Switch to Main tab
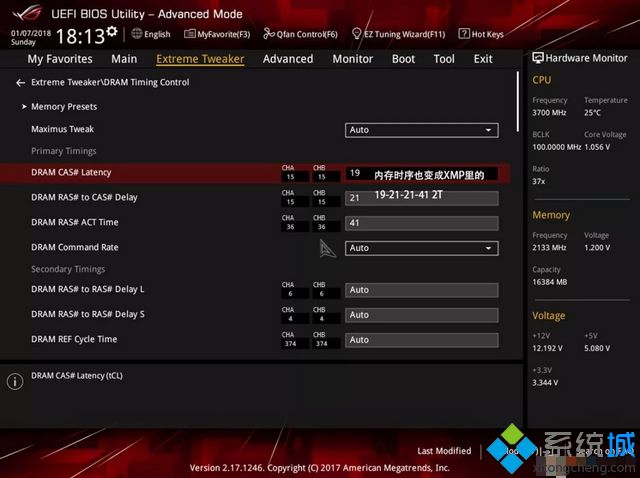640x478 pixels. pyautogui.click(x=124, y=59)
